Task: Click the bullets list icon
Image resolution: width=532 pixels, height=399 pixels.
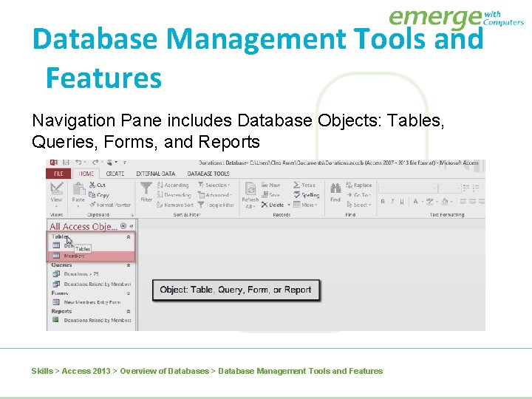Action: tap(466, 188)
